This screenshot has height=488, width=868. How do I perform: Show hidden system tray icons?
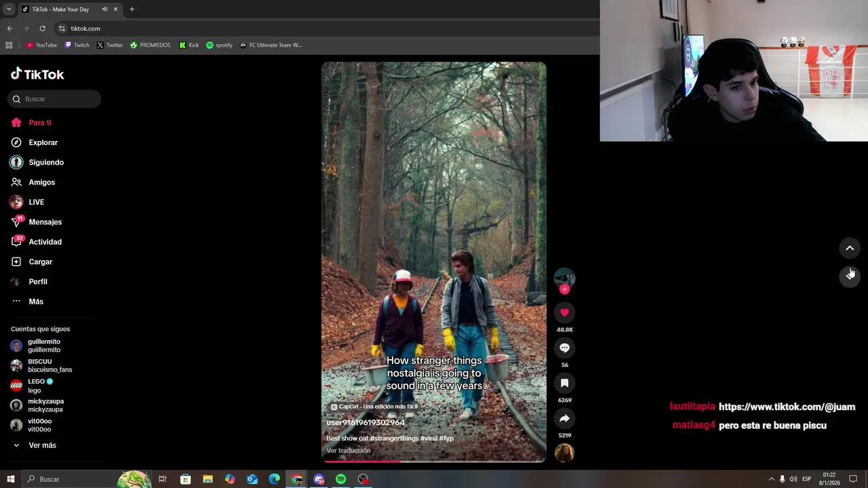pyautogui.click(x=771, y=479)
